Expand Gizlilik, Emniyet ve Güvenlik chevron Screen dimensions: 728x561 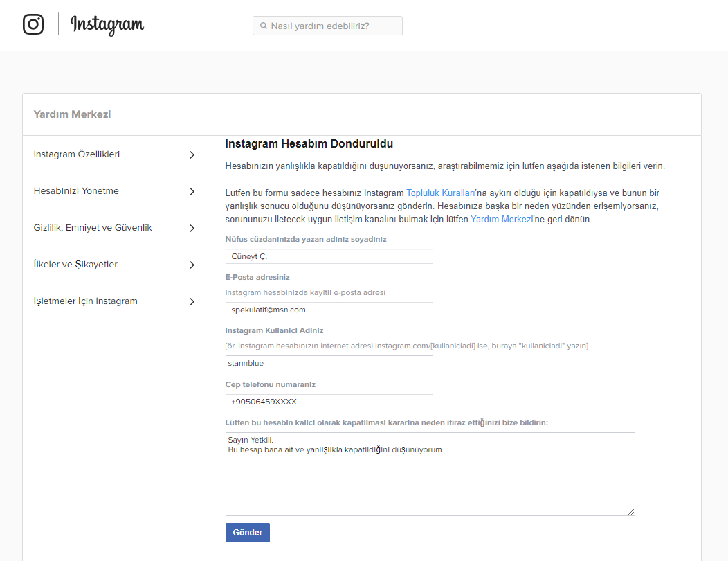point(192,229)
